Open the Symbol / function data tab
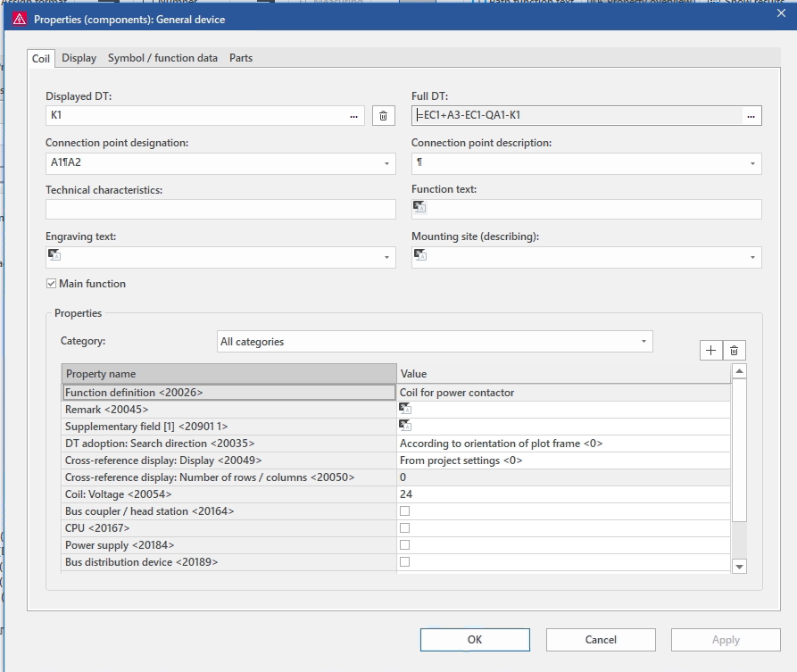797x672 pixels. click(x=162, y=58)
